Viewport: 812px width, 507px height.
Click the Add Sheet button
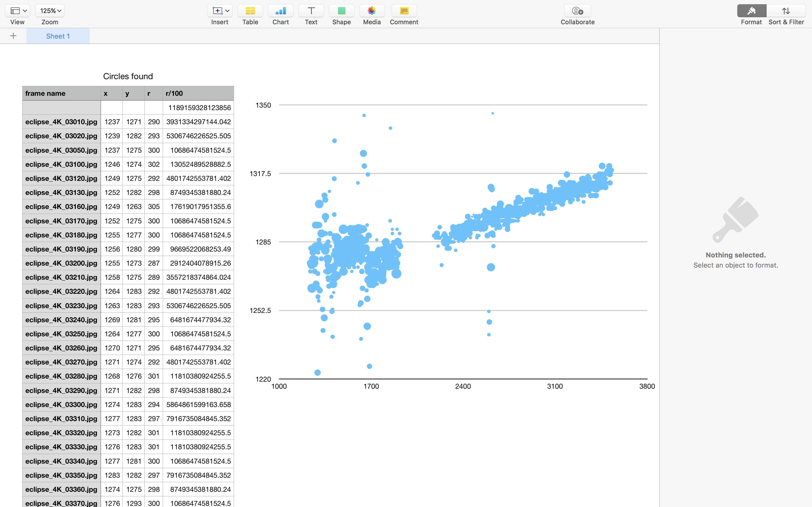13,35
